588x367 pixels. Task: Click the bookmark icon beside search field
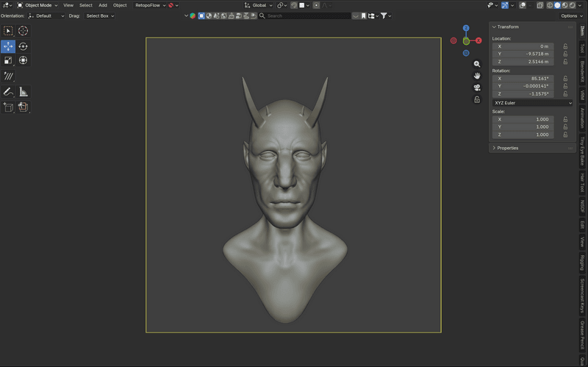(363, 15)
